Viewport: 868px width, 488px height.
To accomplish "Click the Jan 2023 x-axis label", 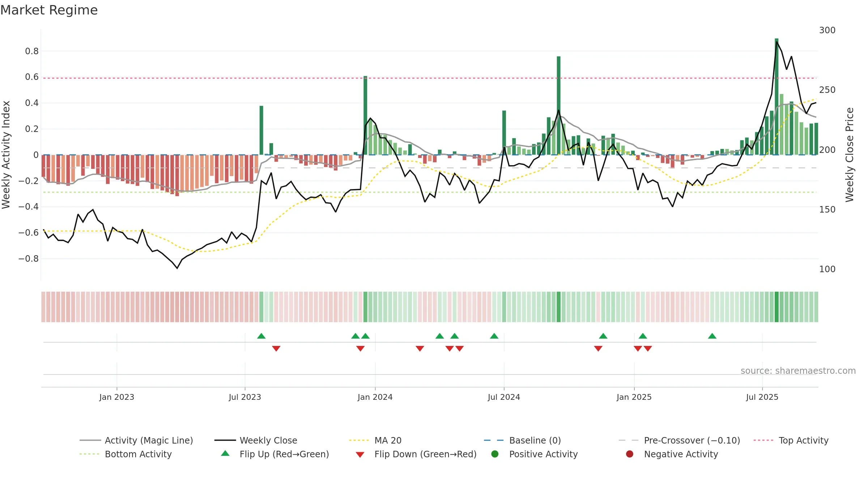I will (x=116, y=397).
